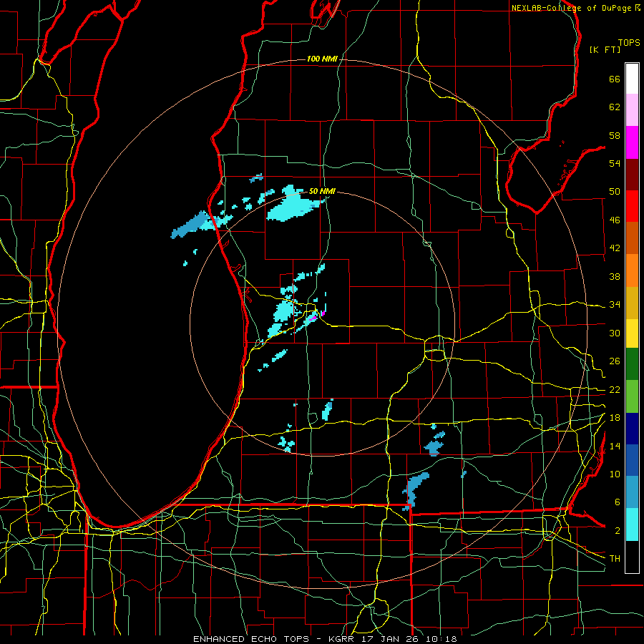Click the 66 legend value
The width and height of the screenshot is (644, 644).
coord(615,79)
